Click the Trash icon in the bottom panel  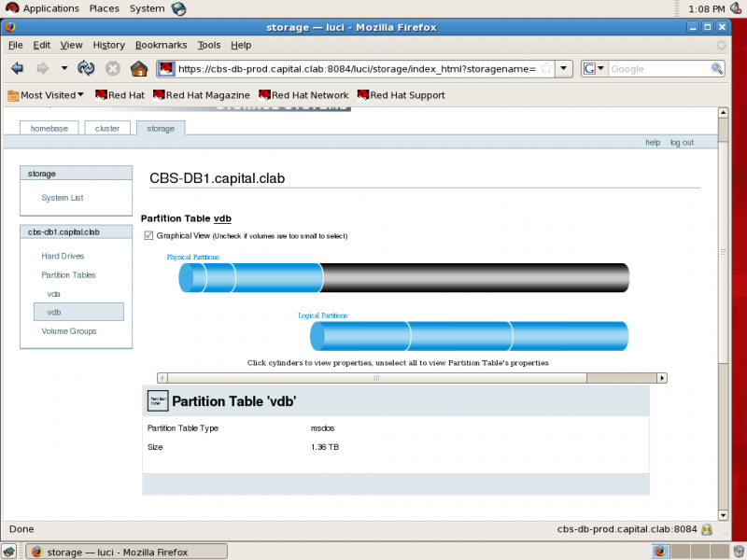click(x=739, y=552)
